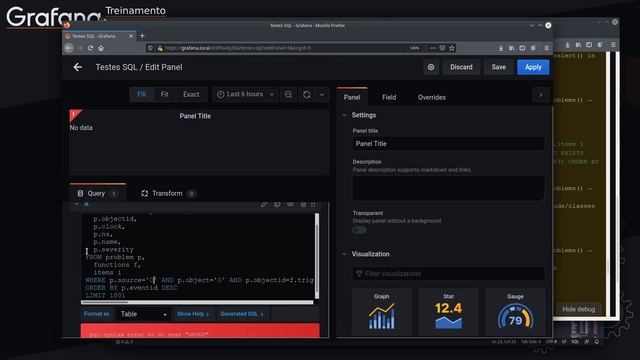Open the refresh interval dropdown
The width and height of the screenshot is (640, 360).
click(322, 94)
